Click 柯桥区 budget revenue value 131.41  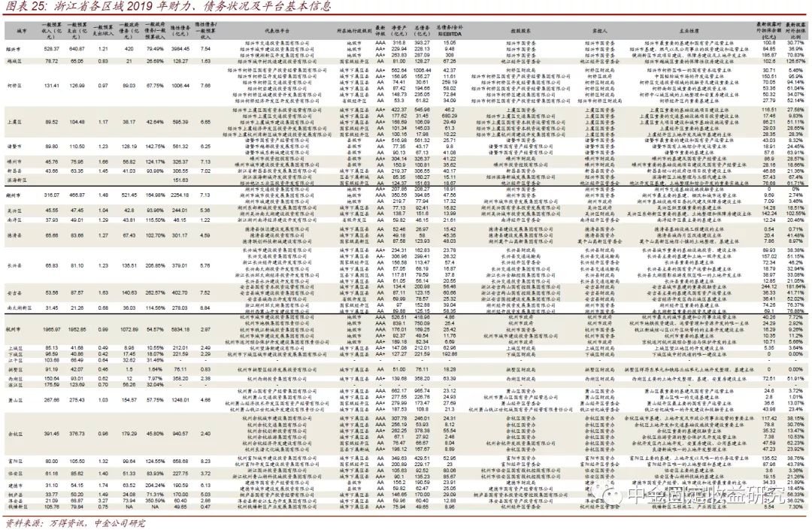coord(52,86)
